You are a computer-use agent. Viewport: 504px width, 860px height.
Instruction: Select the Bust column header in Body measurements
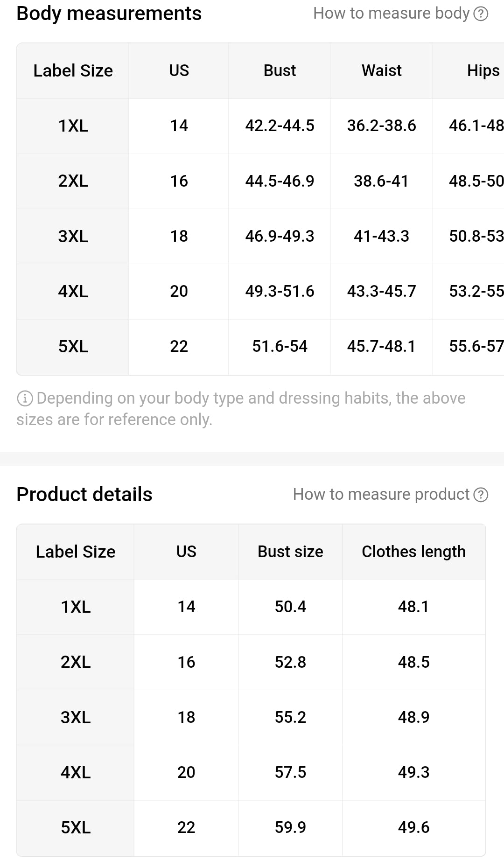coord(280,70)
